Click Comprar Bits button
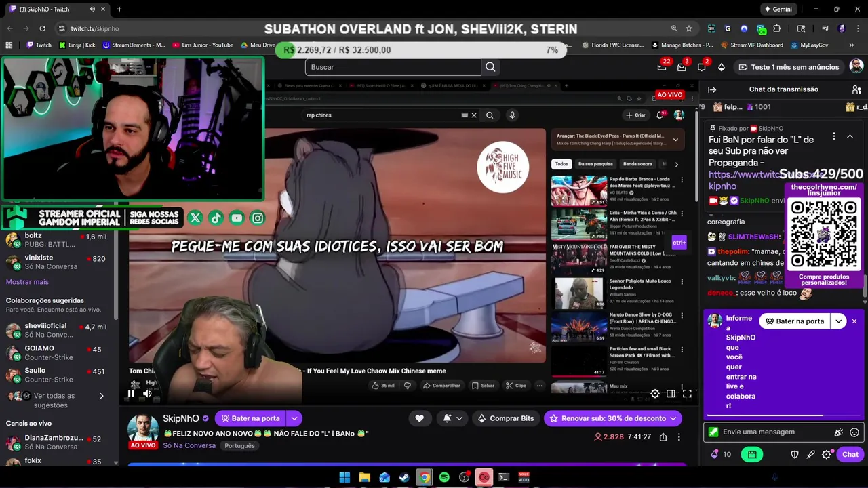Screen dimensions: 868x488 pyautogui.click(x=505, y=418)
